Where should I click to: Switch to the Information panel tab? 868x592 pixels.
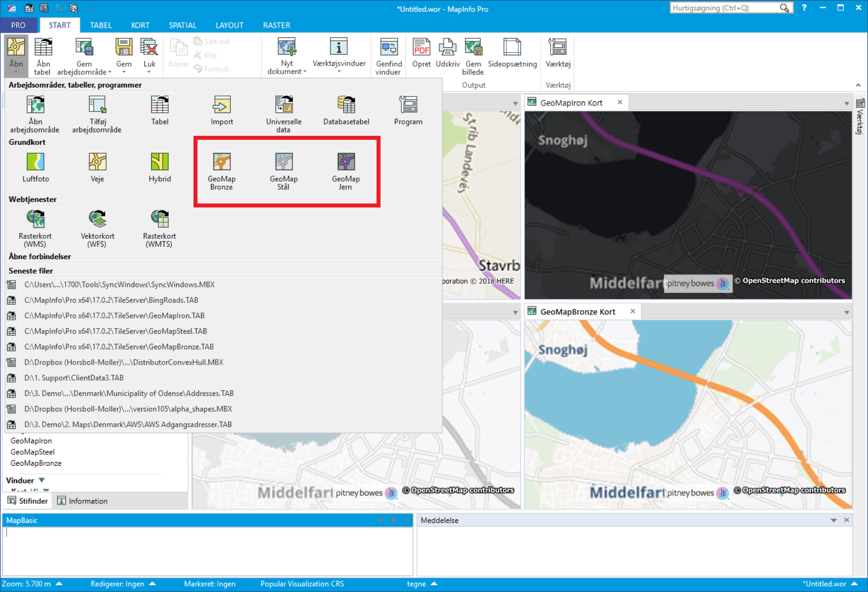[x=83, y=501]
